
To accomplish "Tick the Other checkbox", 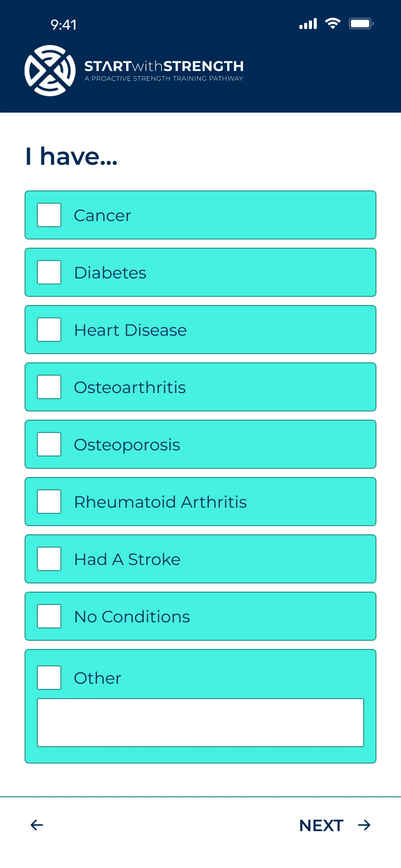I will [x=49, y=678].
